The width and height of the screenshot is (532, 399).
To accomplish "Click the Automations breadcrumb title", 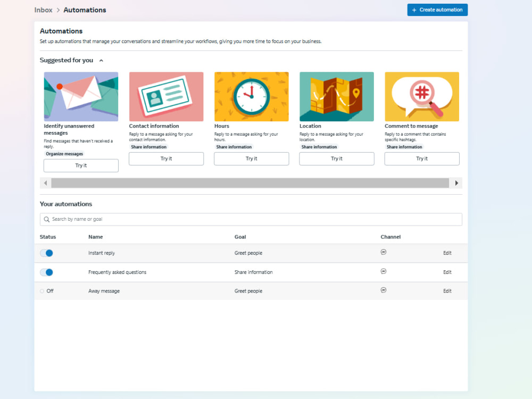I will [x=85, y=10].
